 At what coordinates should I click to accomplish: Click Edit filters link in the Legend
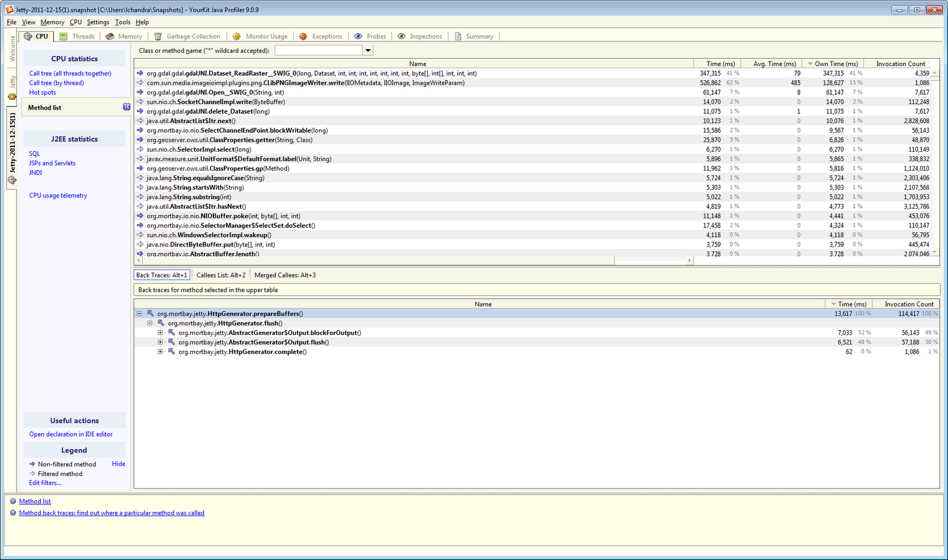point(45,483)
